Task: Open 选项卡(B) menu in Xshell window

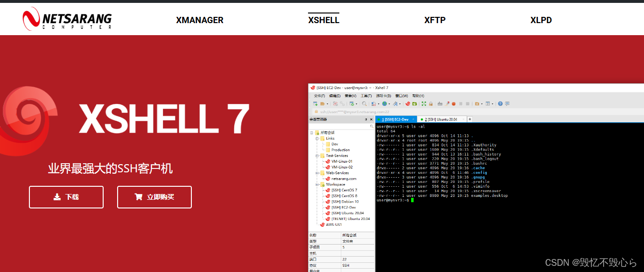Action: (x=384, y=96)
